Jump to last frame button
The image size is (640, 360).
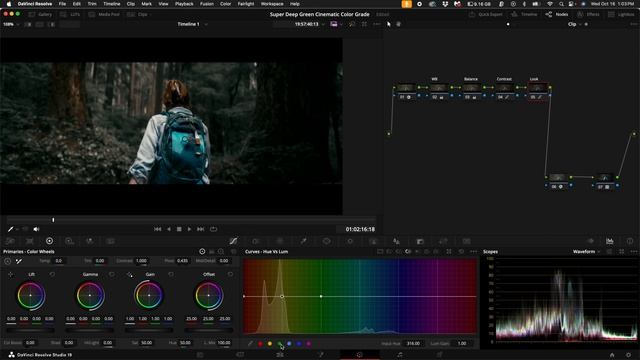[x=200, y=229]
